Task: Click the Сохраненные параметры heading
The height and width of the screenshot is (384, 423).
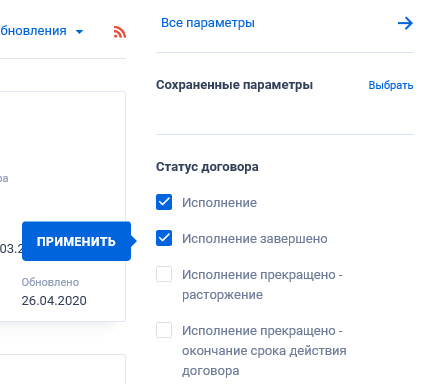Action: (234, 85)
